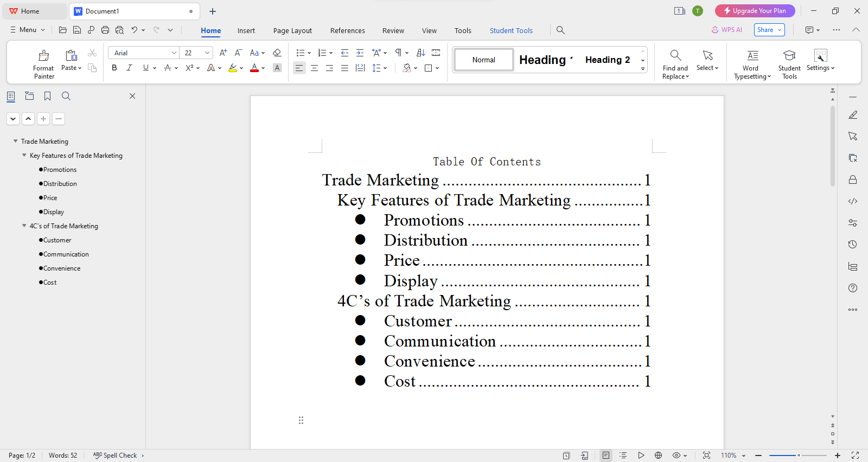This screenshot has height=462, width=868.
Task: Select align right
Action: coord(329,68)
